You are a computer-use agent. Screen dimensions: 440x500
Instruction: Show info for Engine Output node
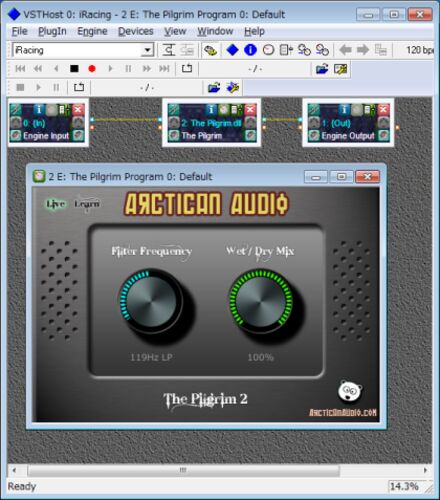(344, 109)
